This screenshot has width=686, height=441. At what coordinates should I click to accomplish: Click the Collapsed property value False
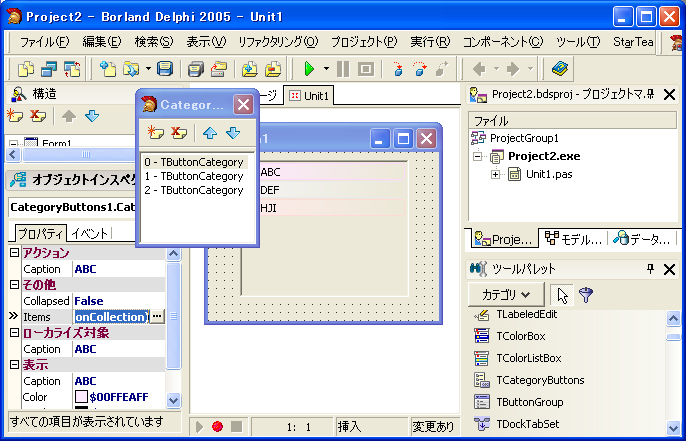(x=89, y=301)
